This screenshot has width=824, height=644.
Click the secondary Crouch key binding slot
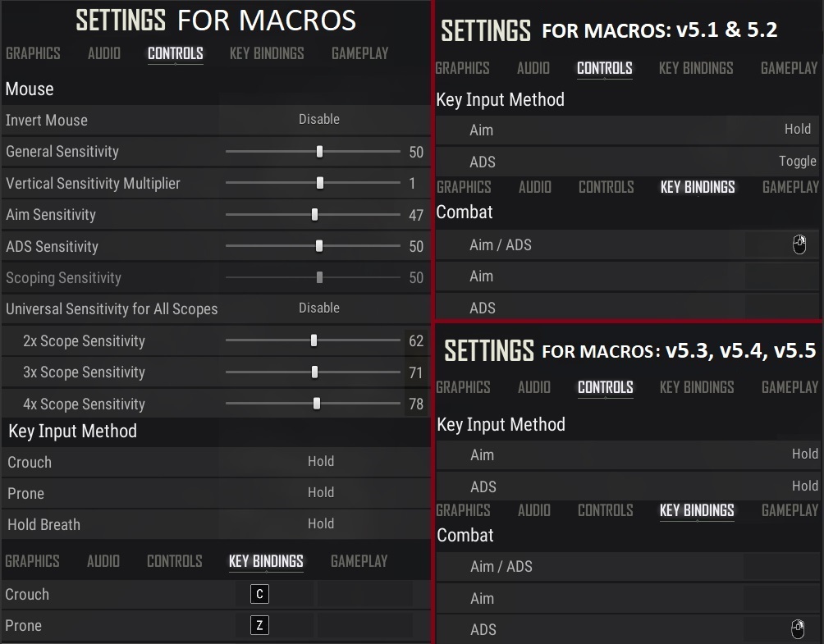(x=364, y=594)
